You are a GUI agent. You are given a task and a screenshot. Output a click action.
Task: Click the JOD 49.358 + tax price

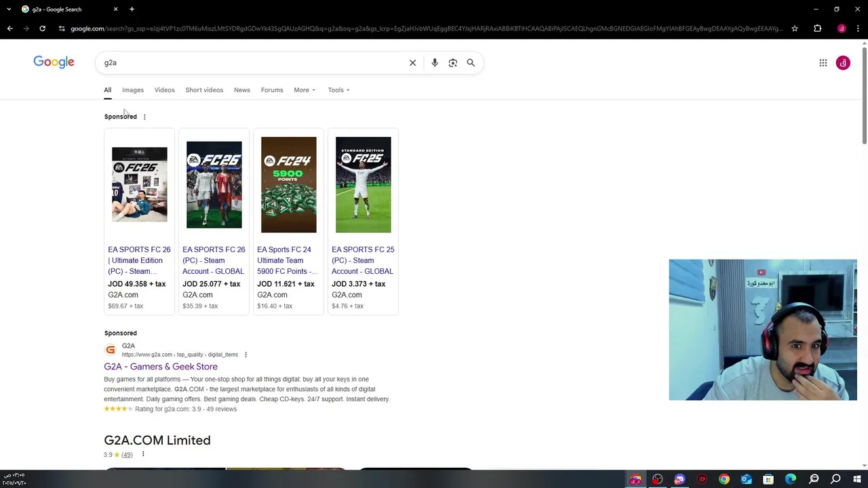tap(136, 284)
